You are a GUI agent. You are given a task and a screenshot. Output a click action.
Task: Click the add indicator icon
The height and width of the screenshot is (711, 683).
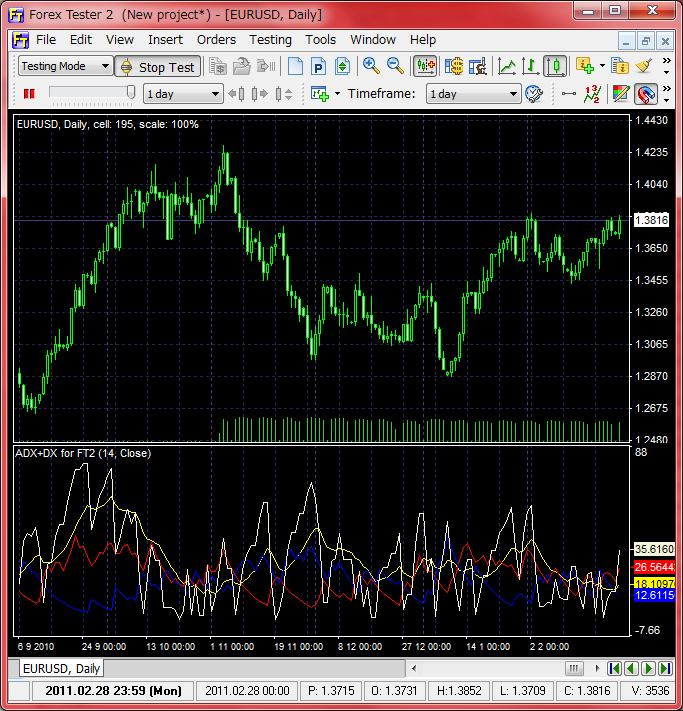pyautogui.click(x=585, y=66)
